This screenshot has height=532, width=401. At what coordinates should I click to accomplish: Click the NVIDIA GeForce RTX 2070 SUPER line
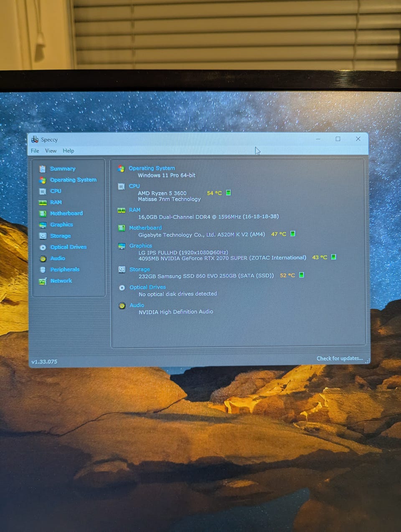click(222, 258)
